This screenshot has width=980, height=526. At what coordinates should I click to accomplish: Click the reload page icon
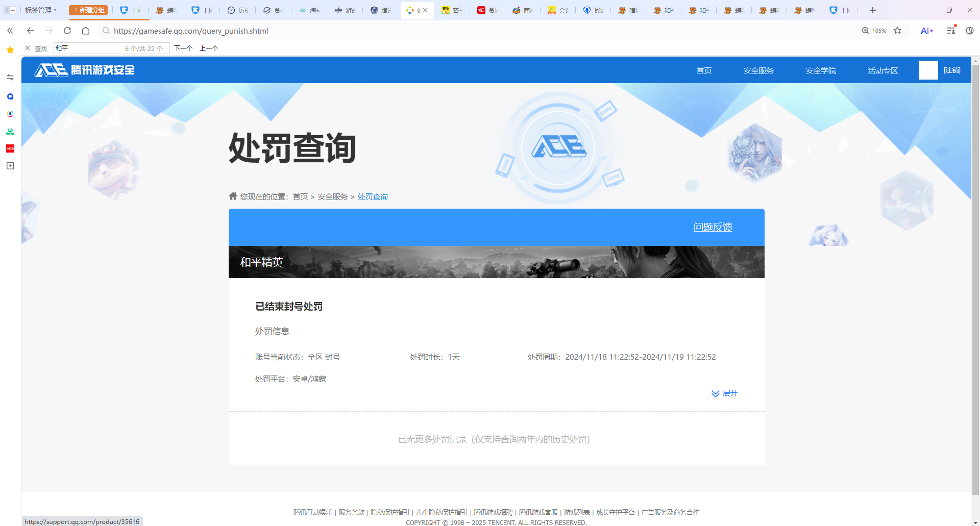pos(67,31)
